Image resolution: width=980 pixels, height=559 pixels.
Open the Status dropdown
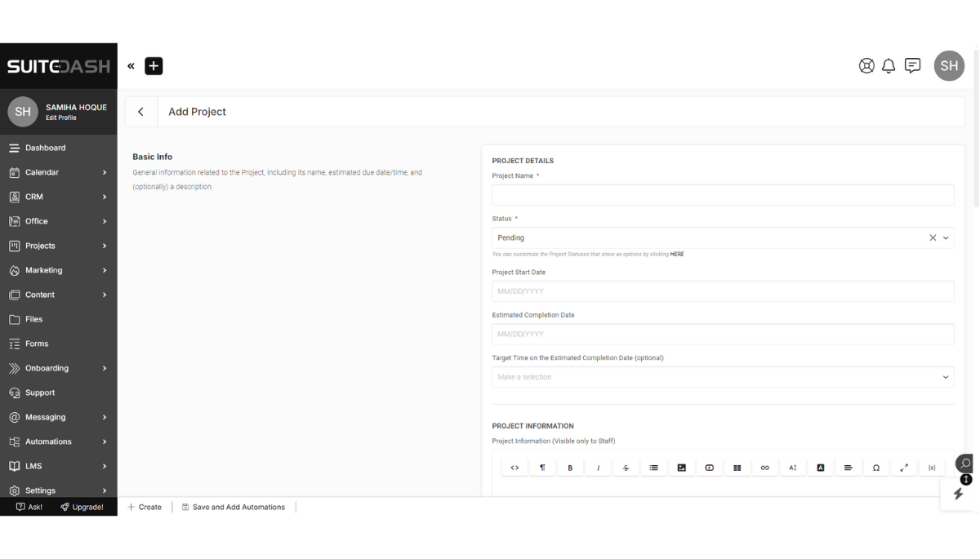click(x=946, y=237)
